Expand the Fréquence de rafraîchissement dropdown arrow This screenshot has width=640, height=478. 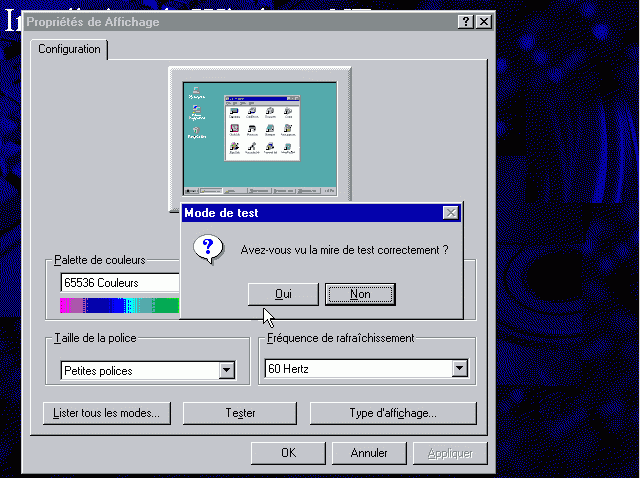click(459, 369)
